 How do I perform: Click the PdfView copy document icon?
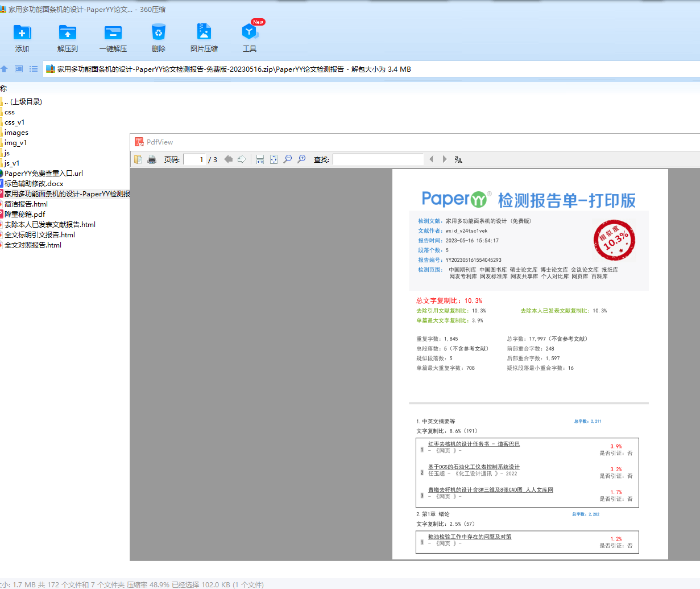[x=138, y=159]
